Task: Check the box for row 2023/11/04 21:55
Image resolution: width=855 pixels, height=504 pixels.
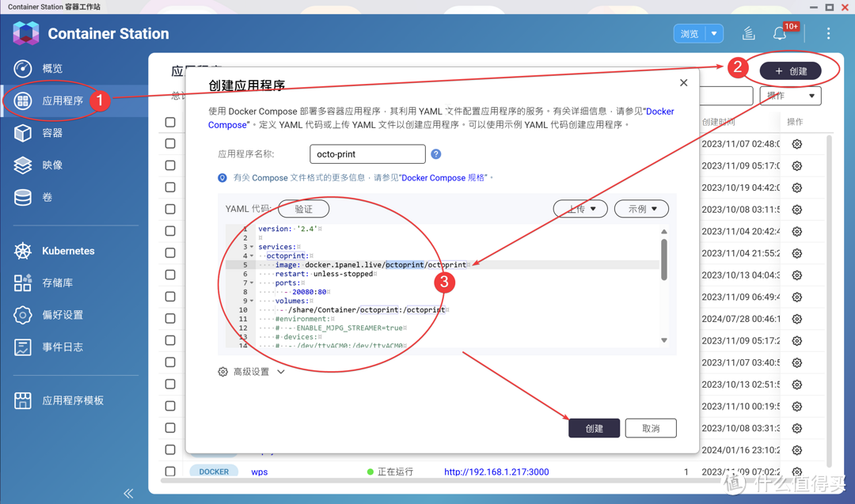Action: tap(170, 253)
